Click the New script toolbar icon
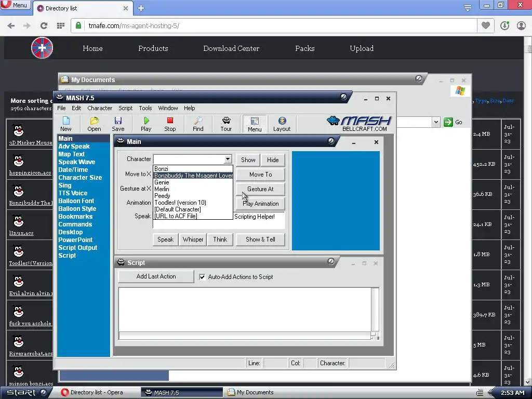Viewport: 532px width, 399px height. (x=66, y=124)
